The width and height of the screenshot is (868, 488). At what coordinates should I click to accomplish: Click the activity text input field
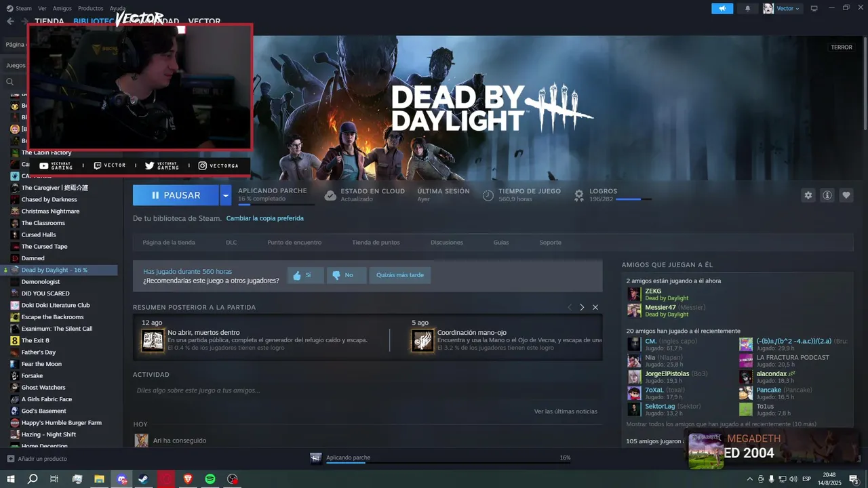(x=368, y=390)
